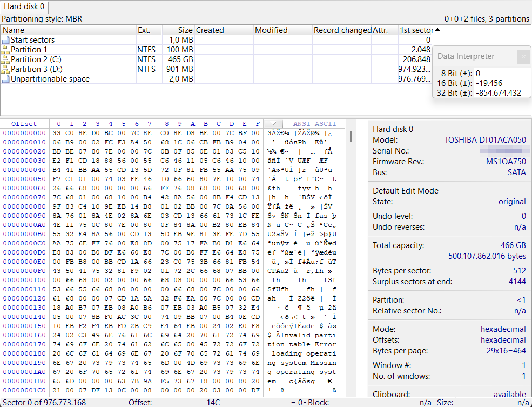Screen dimensions: 532x407
Task: Click the Unpartitionable space file icon
Action: click(6, 79)
